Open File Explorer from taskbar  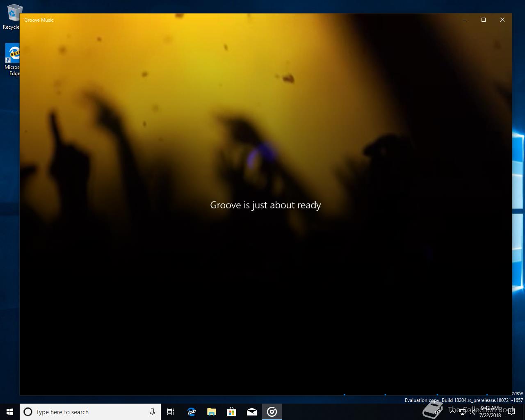(212, 412)
